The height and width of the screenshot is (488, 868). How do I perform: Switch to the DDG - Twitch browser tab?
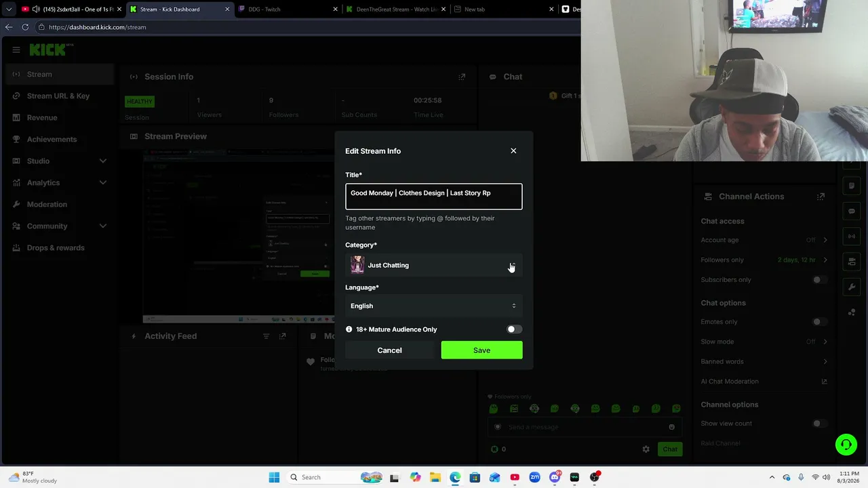pyautogui.click(x=288, y=9)
